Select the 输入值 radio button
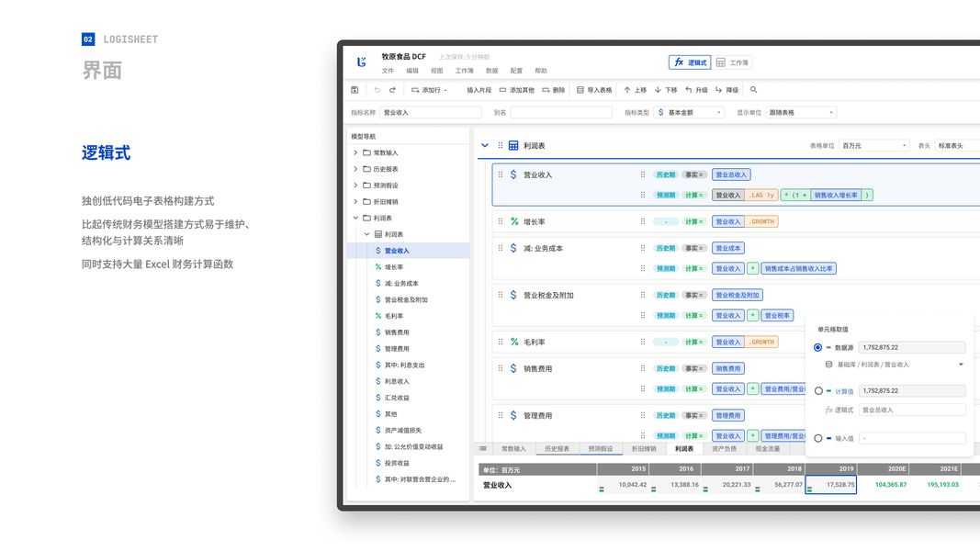This screenshot has width=980, height=551. click(818, 439)
